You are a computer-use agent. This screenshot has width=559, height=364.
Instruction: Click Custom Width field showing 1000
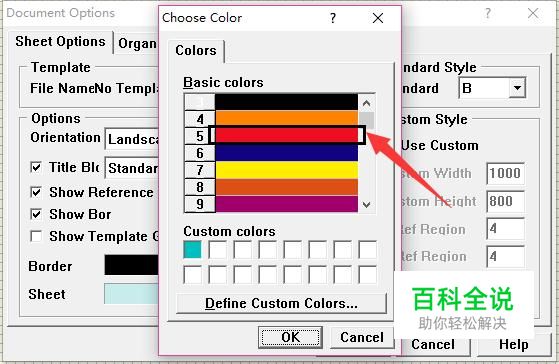[505, 174]
